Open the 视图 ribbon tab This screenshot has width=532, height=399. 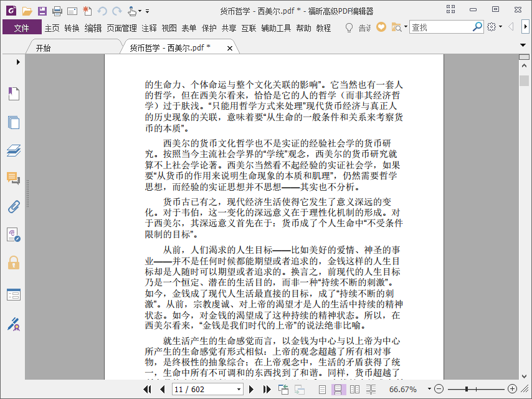tap(169, 28)
